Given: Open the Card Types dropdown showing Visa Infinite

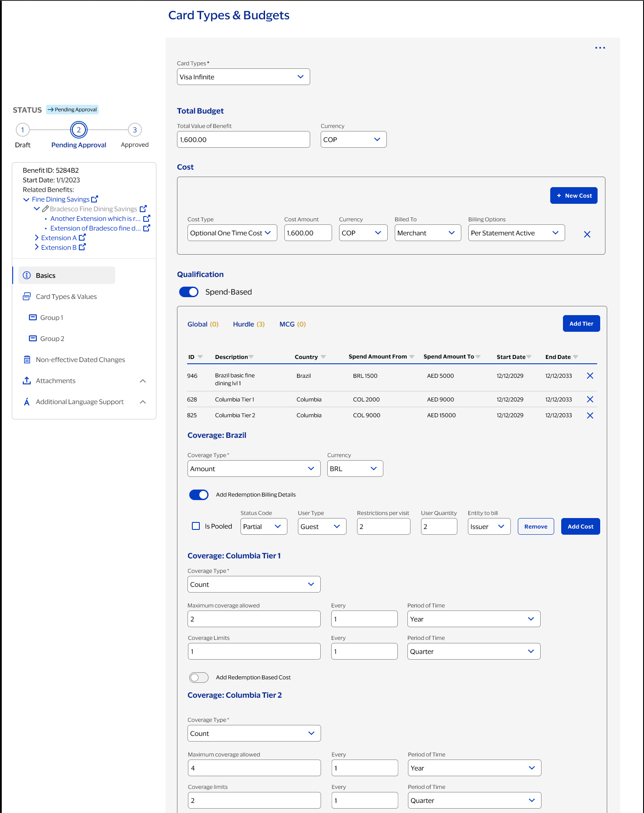Looking at the screenshot, I should pos(243,77).
